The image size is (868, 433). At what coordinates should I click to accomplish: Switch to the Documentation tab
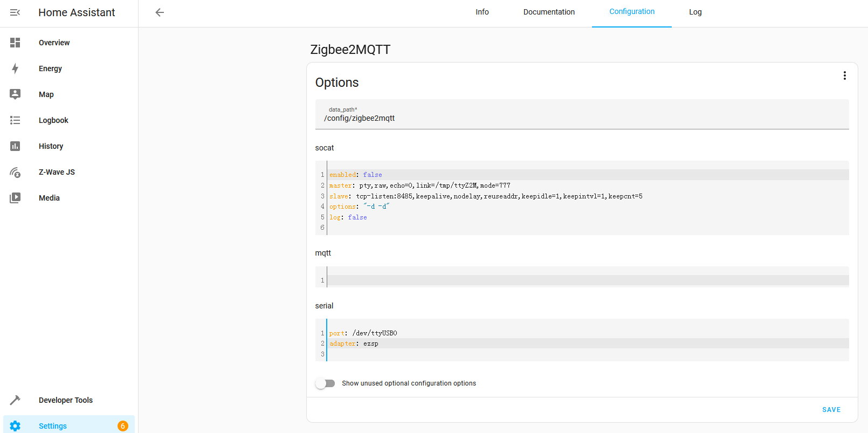[x=549, y=12]
